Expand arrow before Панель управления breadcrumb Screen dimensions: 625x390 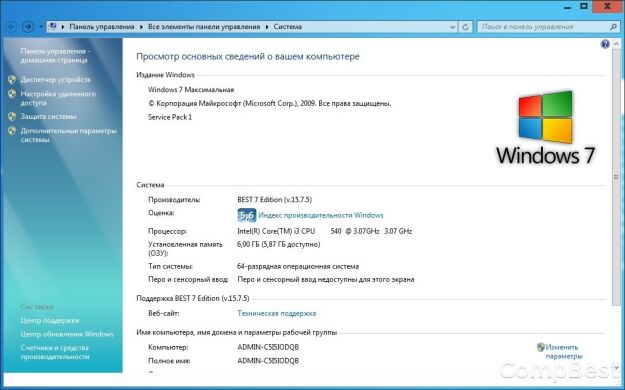(x=63, y=27)
